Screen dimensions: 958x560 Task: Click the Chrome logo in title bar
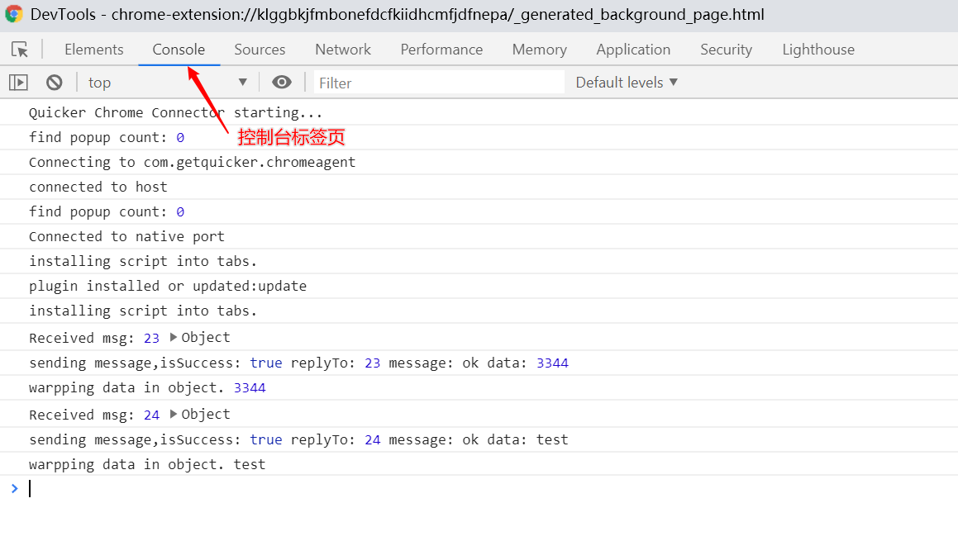pos(14,14)
